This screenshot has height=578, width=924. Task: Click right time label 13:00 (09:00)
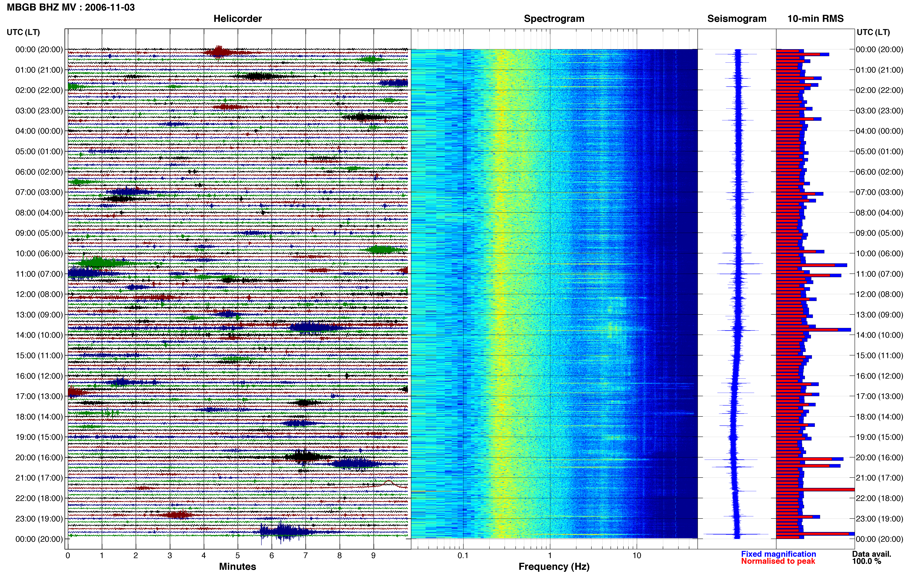879,315
